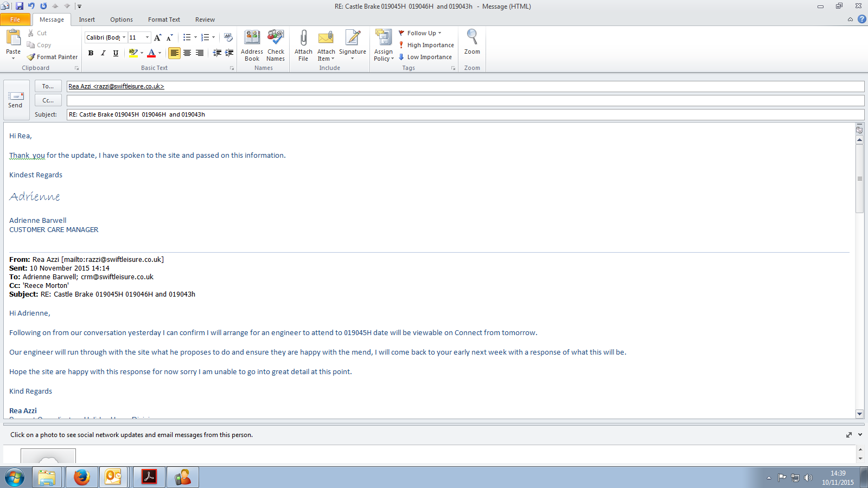Mark the message as Low Importance
Image resolution: width=868 pixels, height=488 pixels.
click(425, 57)
